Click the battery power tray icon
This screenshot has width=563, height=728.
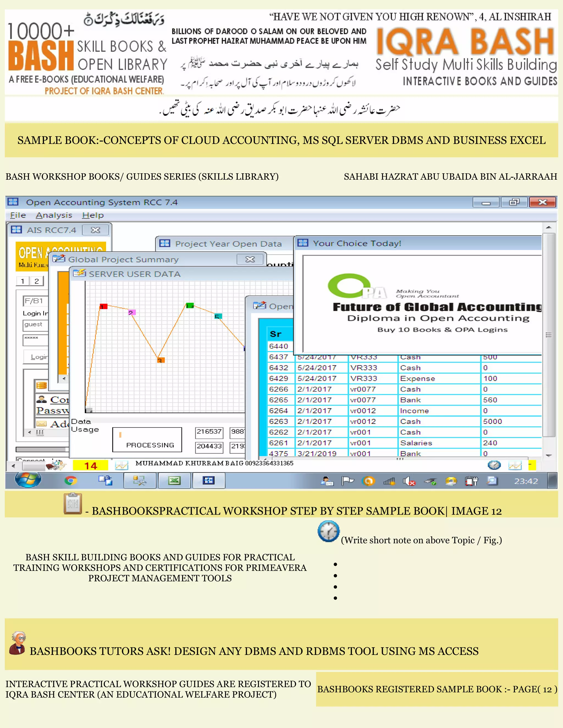click(x=471, y=481)
